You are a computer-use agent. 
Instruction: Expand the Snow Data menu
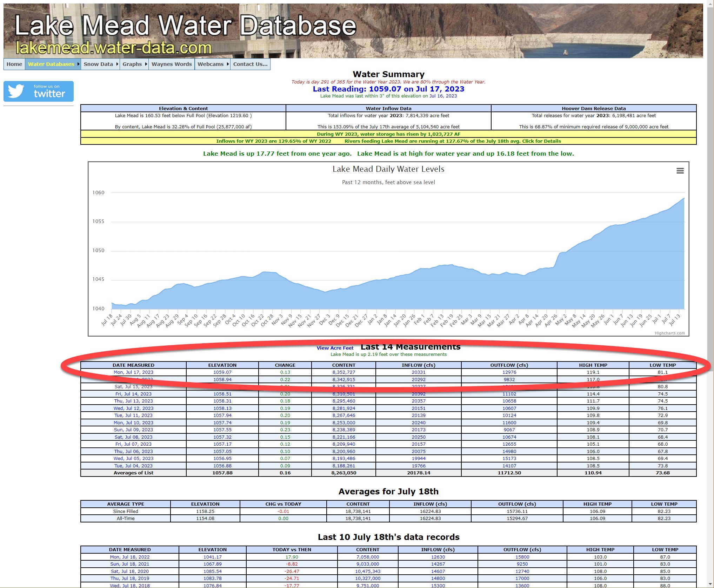click(x=99, y=64)
